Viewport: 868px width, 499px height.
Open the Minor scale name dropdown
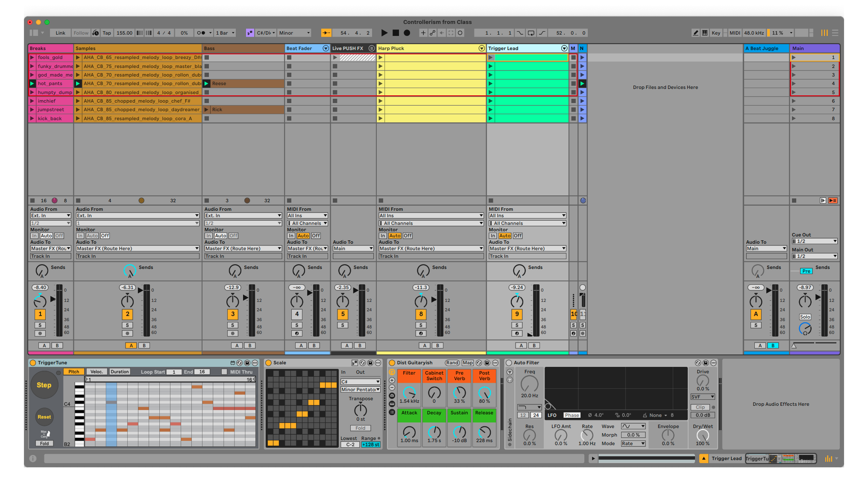[294, 33]
